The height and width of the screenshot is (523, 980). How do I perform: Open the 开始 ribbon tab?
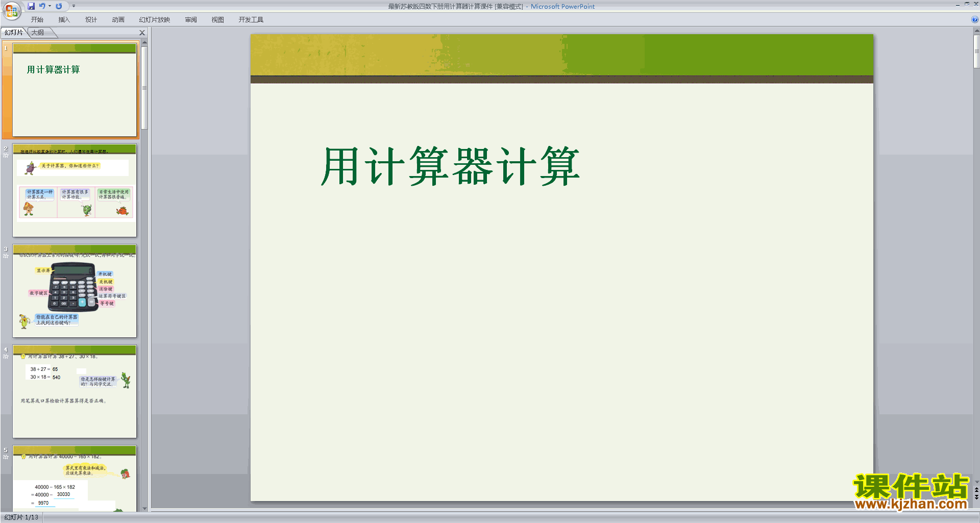click(37, 20)
